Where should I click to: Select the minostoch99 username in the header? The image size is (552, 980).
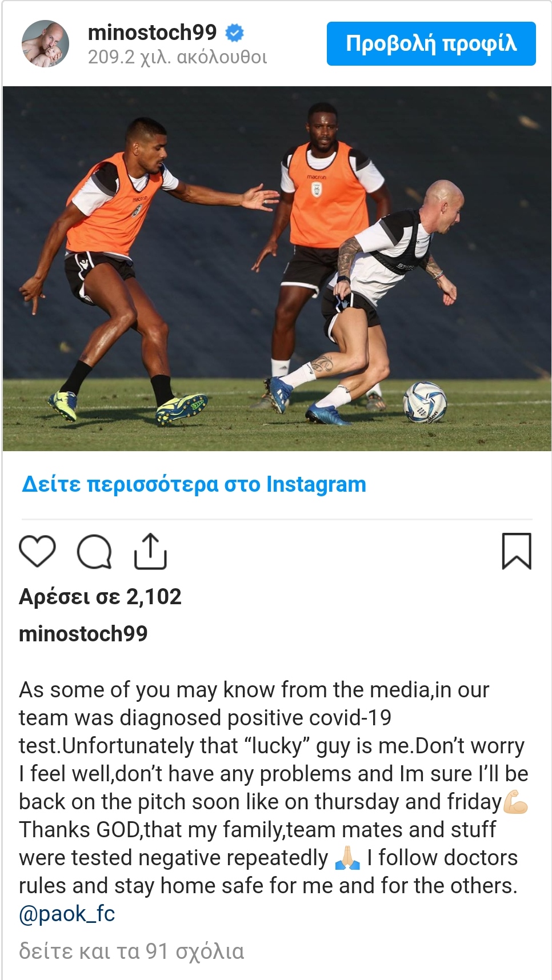coord(152,33)
